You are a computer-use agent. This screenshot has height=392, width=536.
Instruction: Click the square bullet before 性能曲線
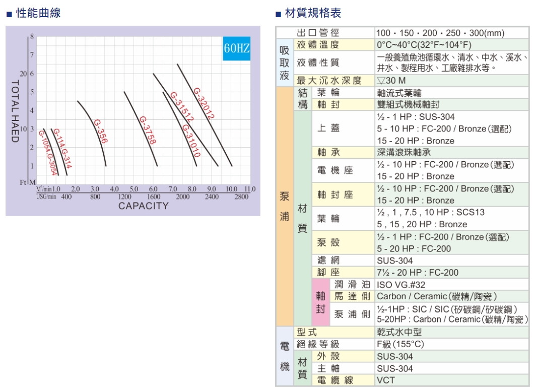click(9, 14)
